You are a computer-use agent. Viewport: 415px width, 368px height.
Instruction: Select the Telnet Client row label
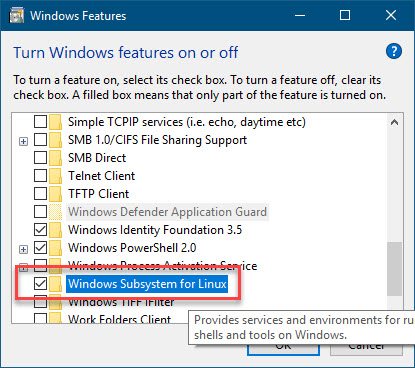click(x=102, y=176)
